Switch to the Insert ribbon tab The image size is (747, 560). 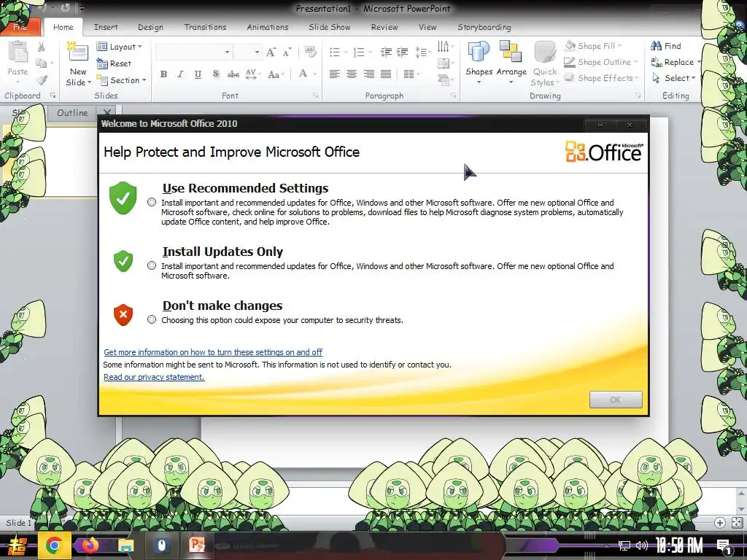[x=106, y=27]
